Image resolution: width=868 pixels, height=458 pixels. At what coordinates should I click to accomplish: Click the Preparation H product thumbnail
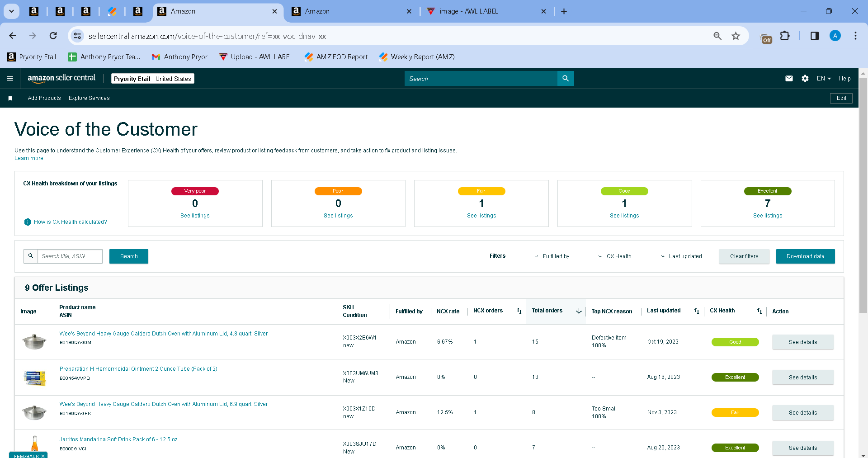pyautogui.click(x=34, y=378)
